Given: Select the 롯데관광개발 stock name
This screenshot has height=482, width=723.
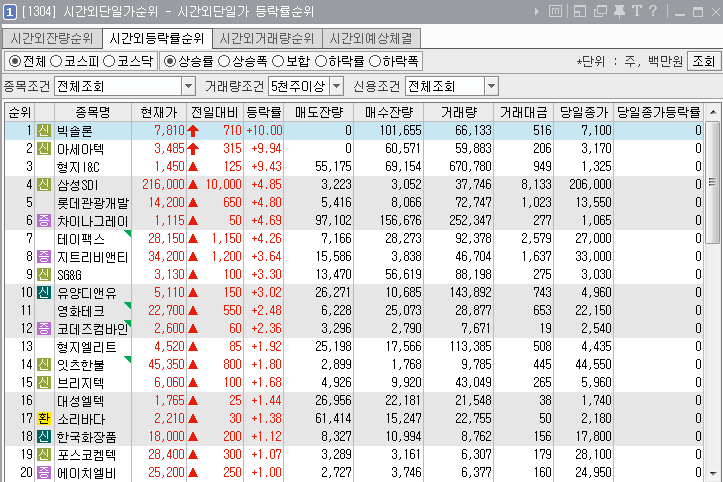Looking at the screenshot, I should pyautogui.click(x=93, y=203).
